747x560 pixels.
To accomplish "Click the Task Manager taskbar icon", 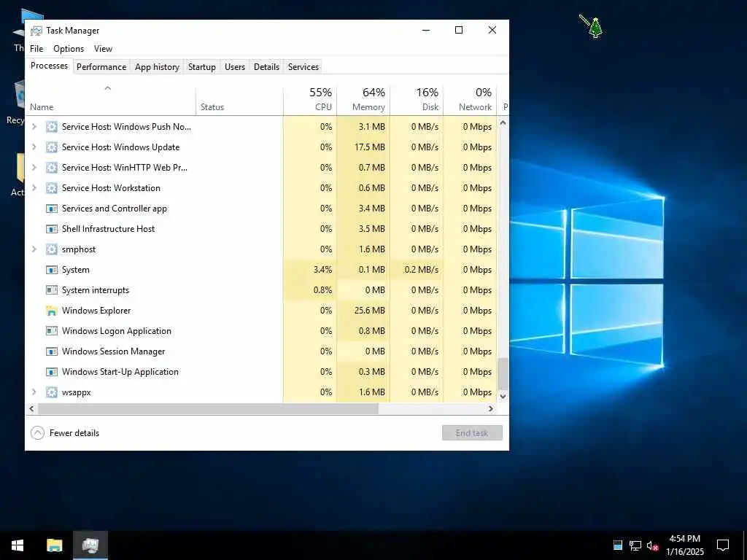I will point(90,545).
